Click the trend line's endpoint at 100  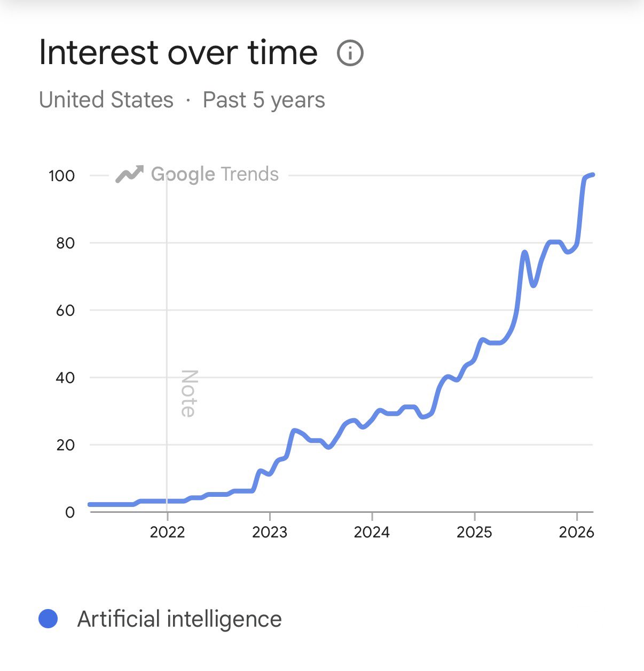click(x=592, y=175)
